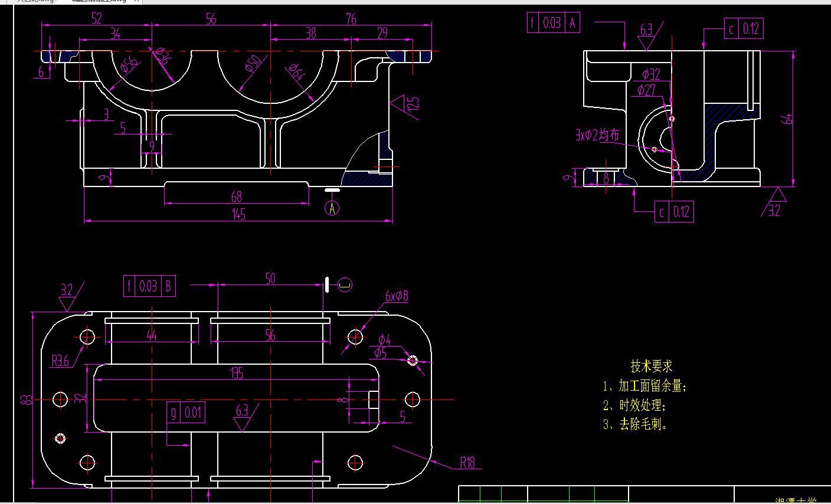Select the 50 dimension in plan view
This screenshot has width=831, height=504.
270,278
